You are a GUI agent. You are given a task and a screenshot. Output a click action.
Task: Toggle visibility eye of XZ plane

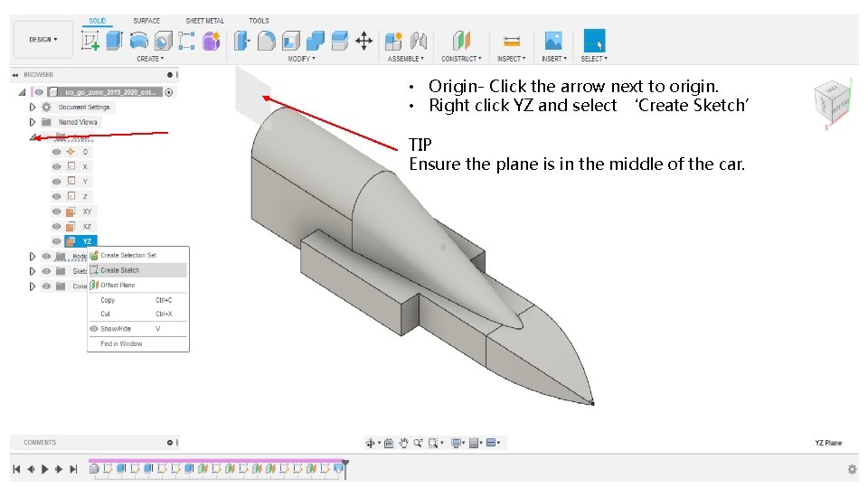(56, 226)
